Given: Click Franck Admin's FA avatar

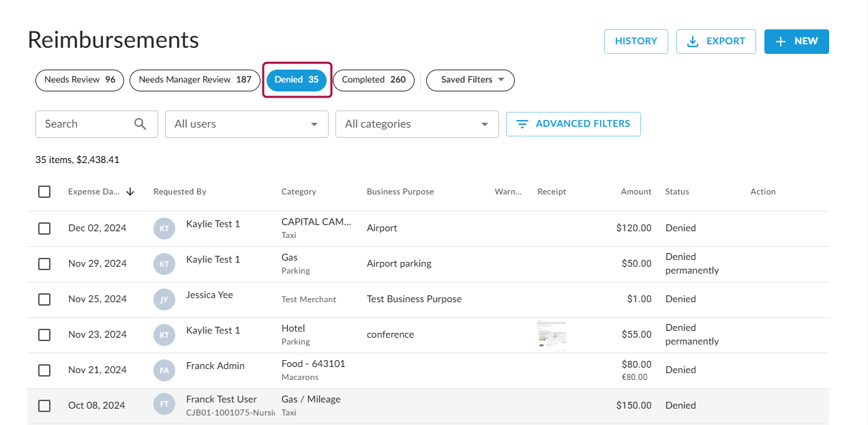Looking at the screenshot, I should point(164,370).
